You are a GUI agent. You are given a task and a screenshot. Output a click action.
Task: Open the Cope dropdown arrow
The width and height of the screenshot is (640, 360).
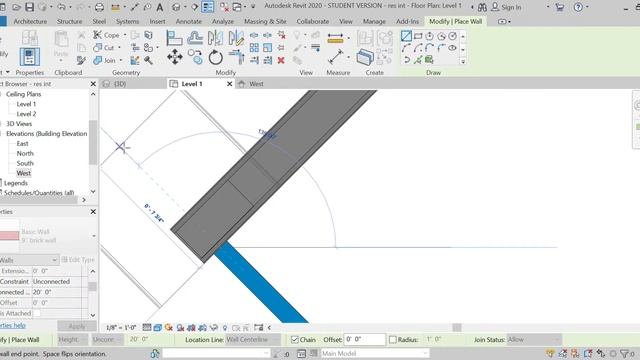coord(125,35)
